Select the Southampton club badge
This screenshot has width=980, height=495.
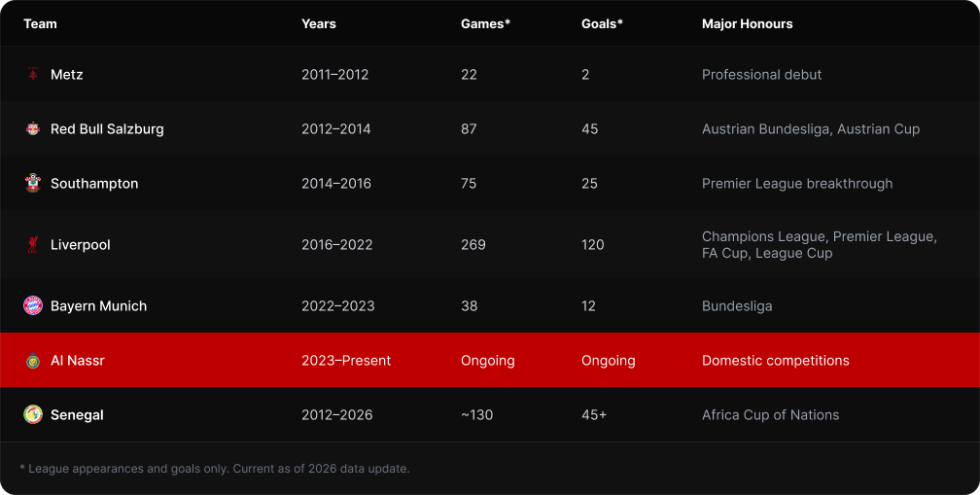point(32,183)
